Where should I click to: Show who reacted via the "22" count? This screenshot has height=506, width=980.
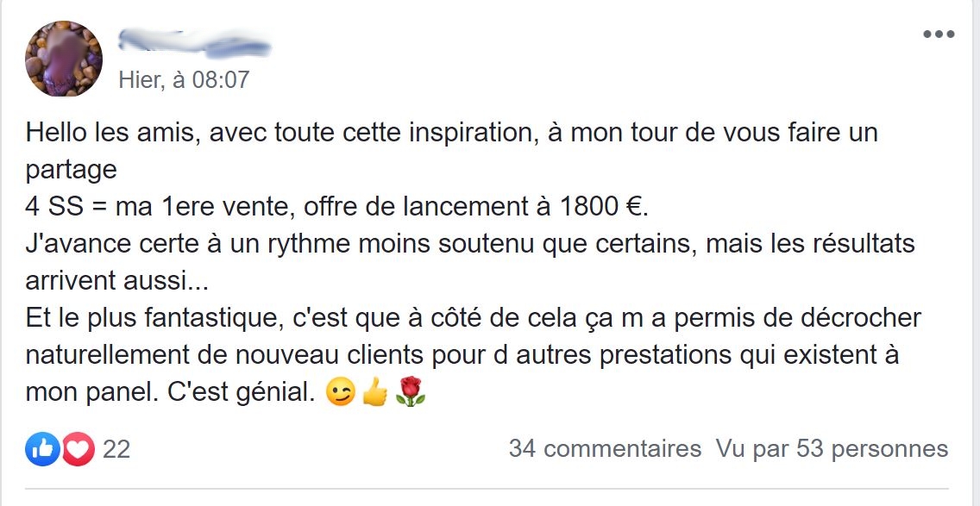(116, 449)
